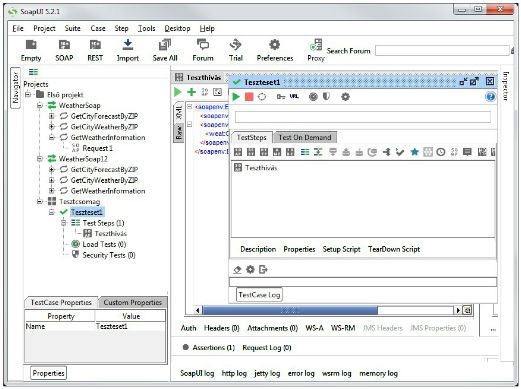Expand GetCityWeatherByZIP under WeatherSoap
Image resolution: width=521 pixels, height=389 pixels.
52,127
